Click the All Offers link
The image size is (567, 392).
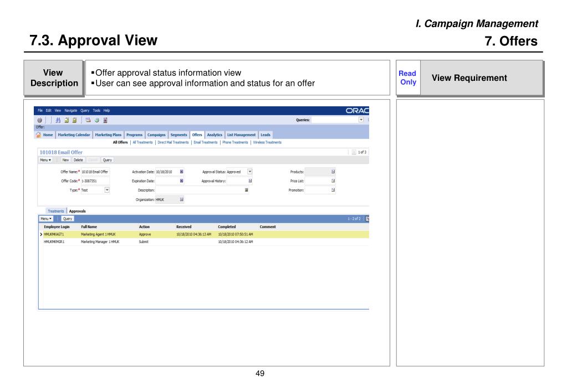coord(120,142)
